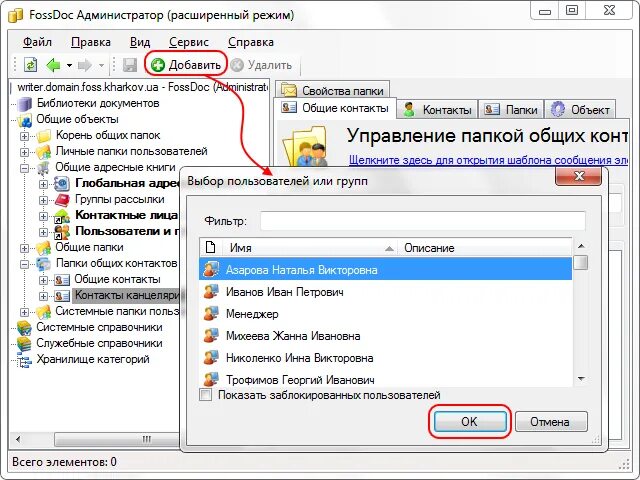The image size is (640, 480).
Task: Click the user icon beside Трофимов Георгий Иванович
Action: [211, 379]
